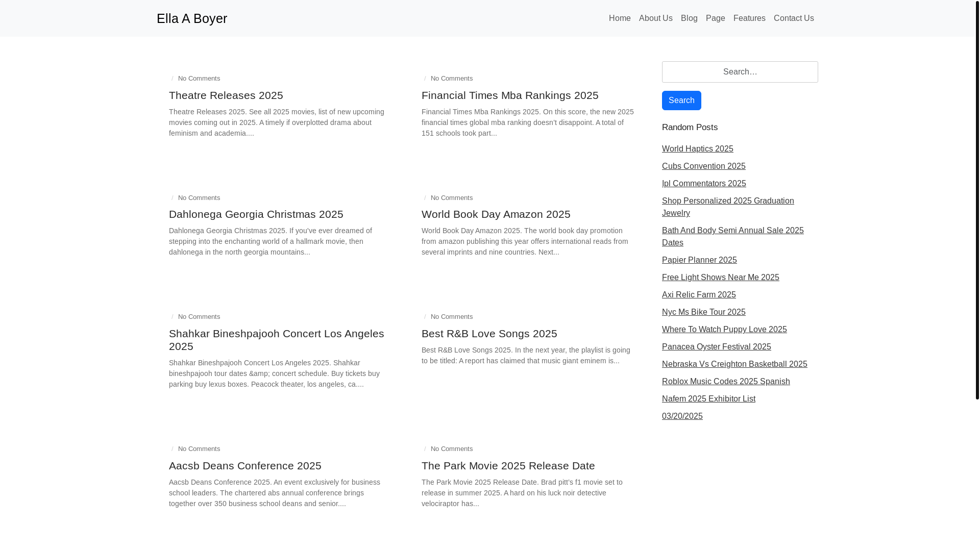The height and width of the screenshot is (551, 980).
Task: Click the page vertical scrollbar thumb
Action: 977,199
